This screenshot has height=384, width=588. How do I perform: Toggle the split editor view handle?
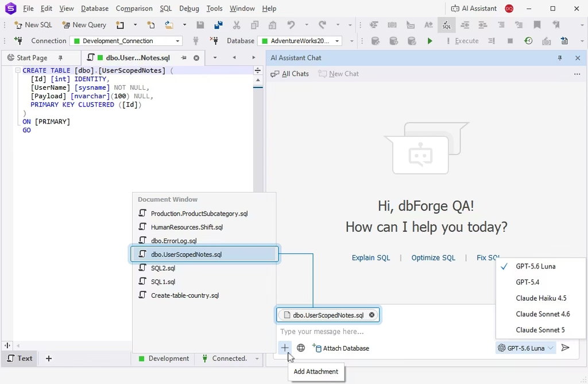(x=258, y=71)
